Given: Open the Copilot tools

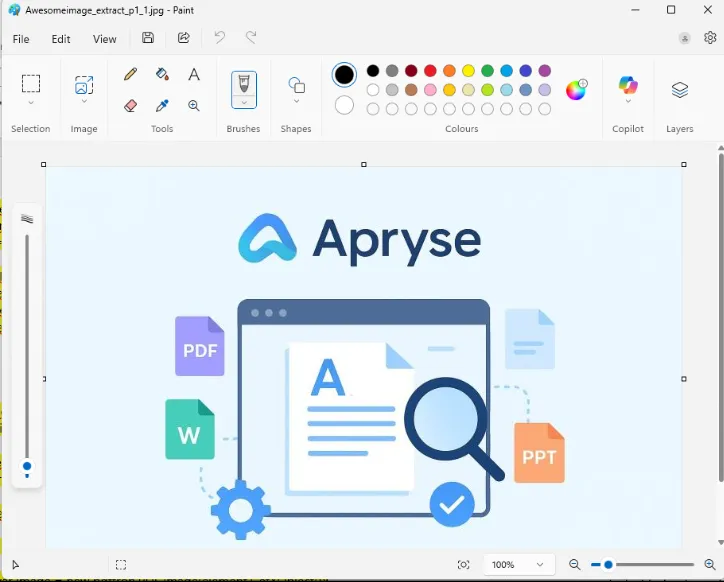Looking at the screenshot, I should pyautogui.click(x=628, y=85).
